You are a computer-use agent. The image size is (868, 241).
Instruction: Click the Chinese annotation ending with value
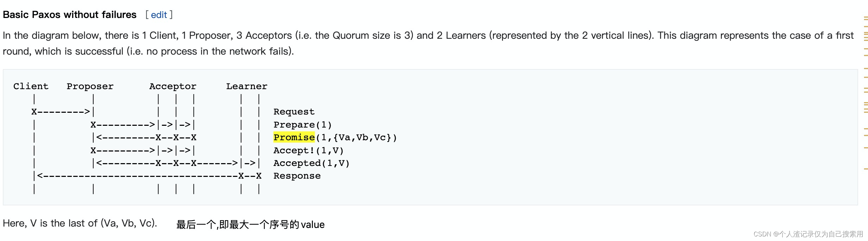click(x=250, y=224)
